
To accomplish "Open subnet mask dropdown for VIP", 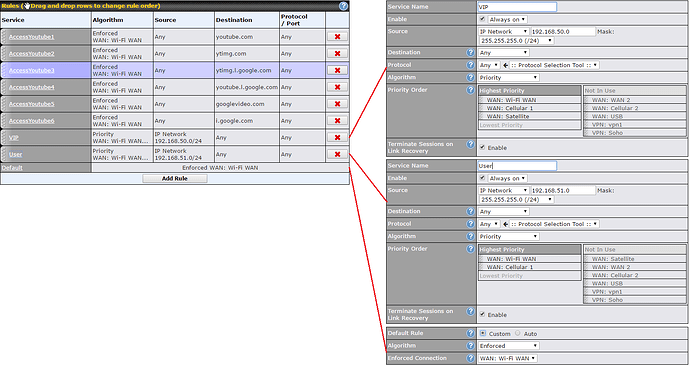I will click(517, 40).
